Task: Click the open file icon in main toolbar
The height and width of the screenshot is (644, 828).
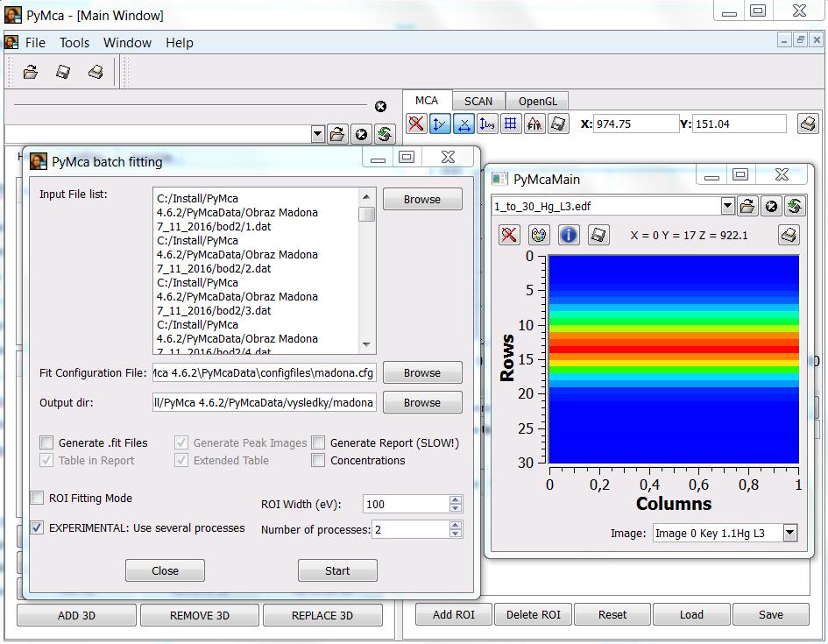Action: click(31, 72)
